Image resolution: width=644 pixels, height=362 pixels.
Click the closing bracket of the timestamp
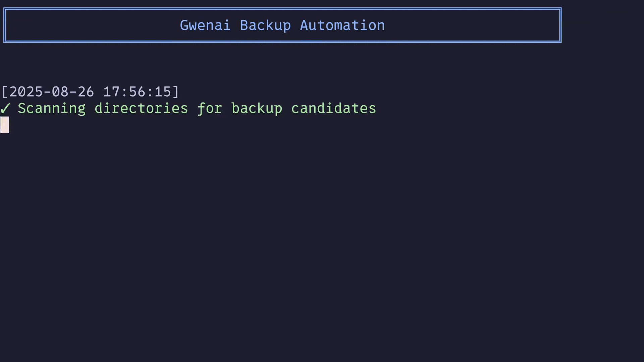point(176,92)
